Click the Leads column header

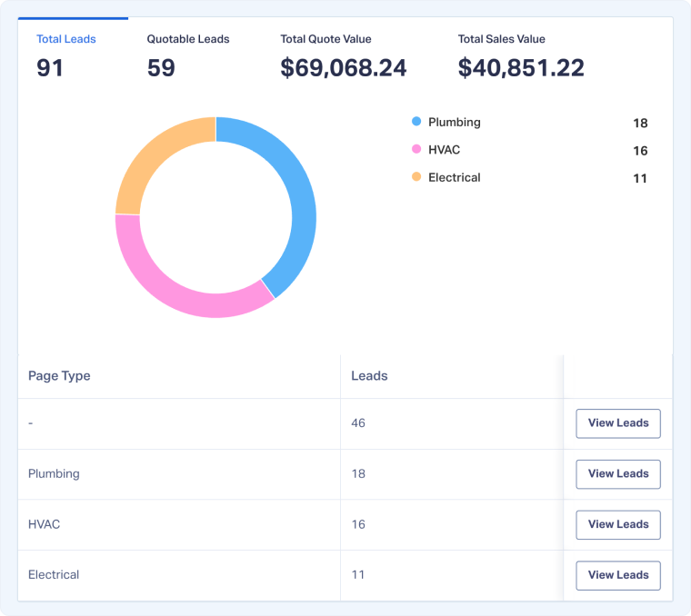click(369, 376)
